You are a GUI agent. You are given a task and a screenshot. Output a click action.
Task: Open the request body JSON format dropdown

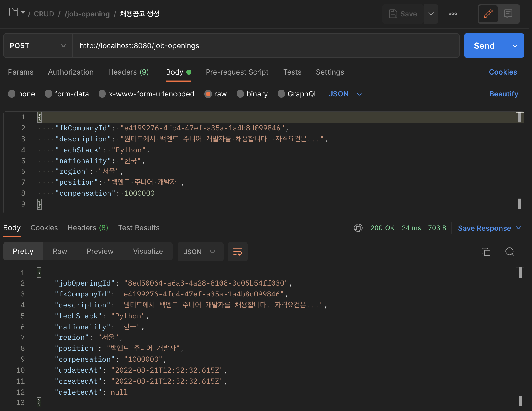pos(345,94)
